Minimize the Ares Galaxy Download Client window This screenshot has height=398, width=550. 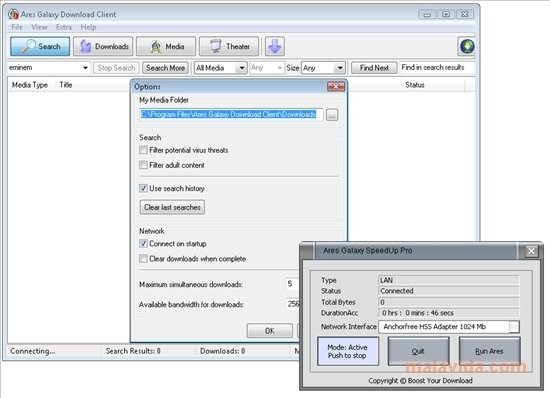(427, 14)
